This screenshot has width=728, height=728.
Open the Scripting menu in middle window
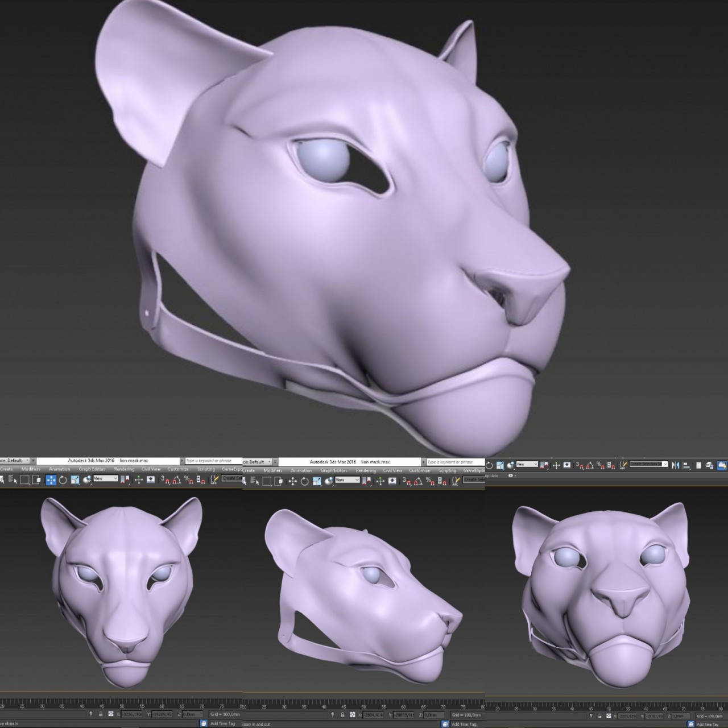click(x=447, y=470)
